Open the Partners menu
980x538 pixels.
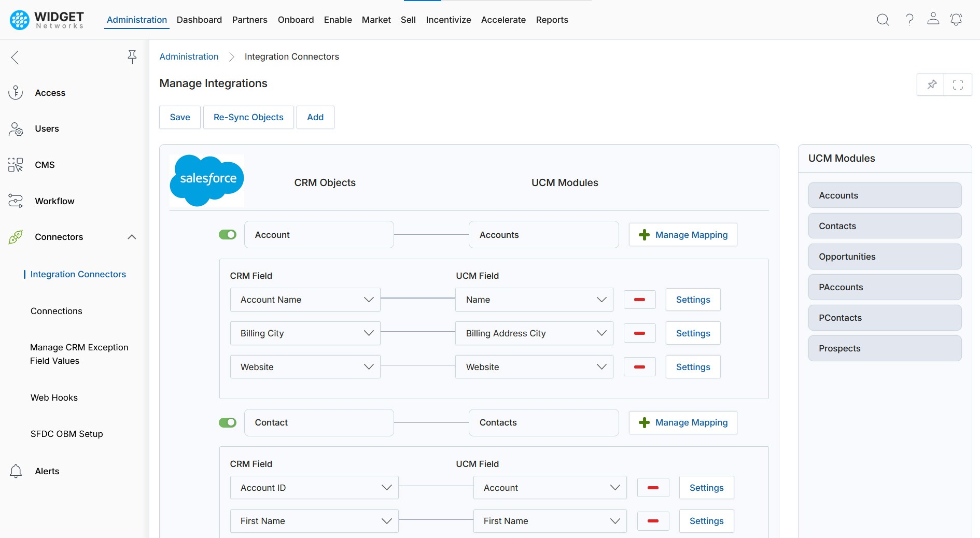click(249, 20)
